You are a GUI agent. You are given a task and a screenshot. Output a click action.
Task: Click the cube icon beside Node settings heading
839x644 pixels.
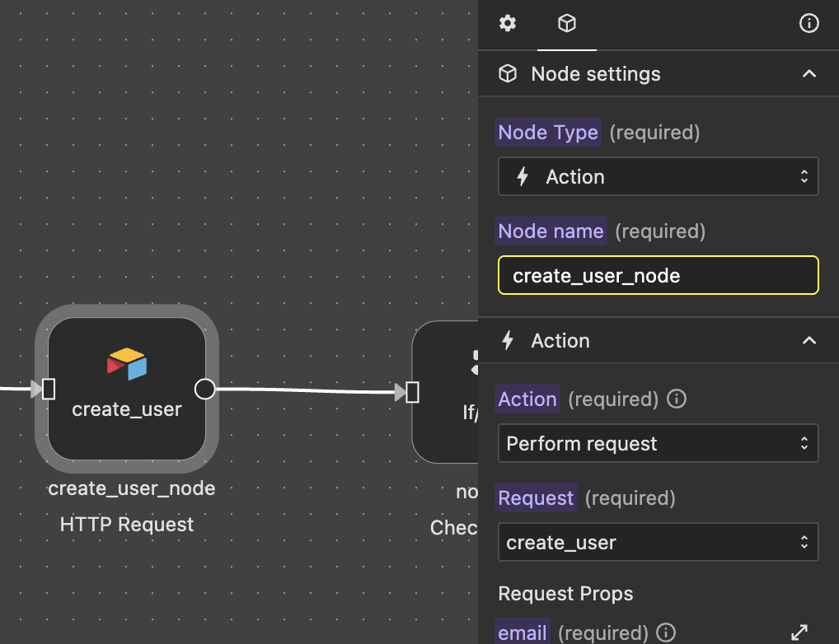click(507, 73)
